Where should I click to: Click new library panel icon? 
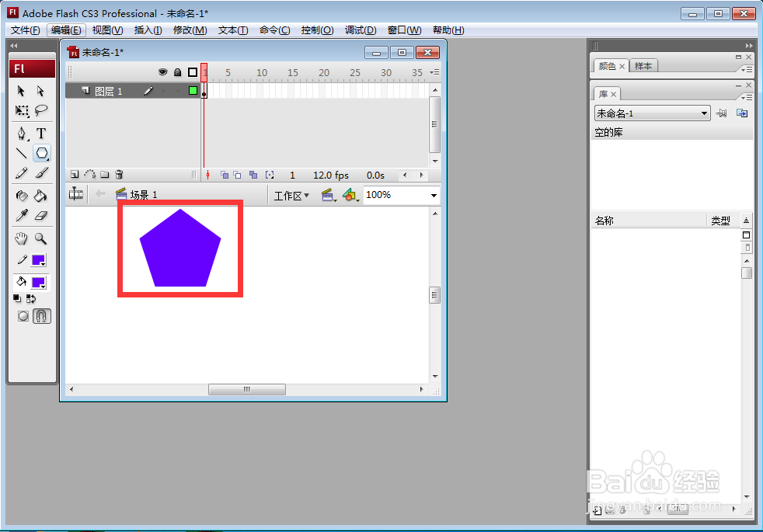(742, 113)
